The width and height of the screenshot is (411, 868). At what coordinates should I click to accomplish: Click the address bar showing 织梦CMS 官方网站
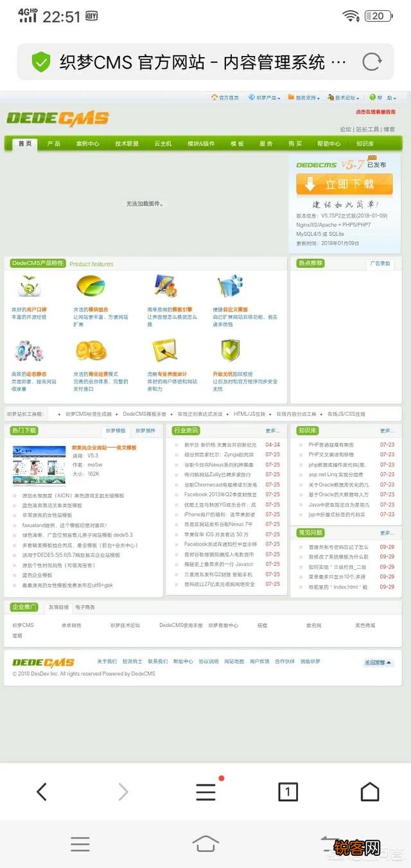click(205, 62)
